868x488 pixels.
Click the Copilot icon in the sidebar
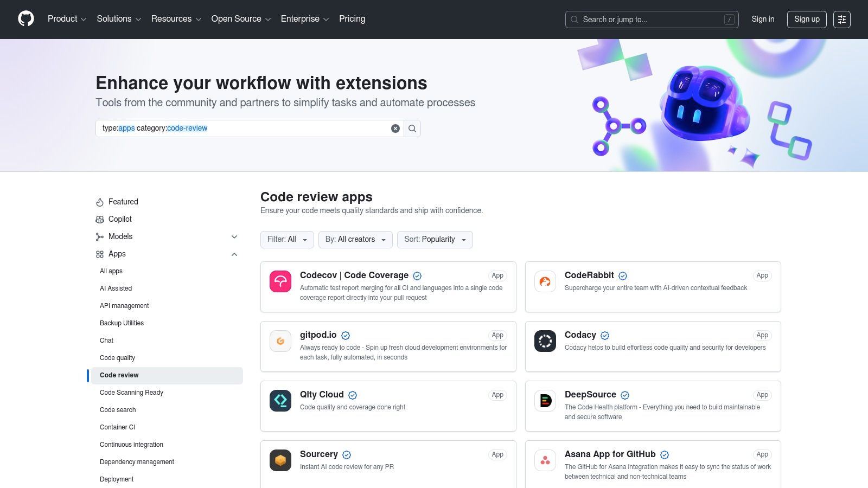click(x=100, y=220)
